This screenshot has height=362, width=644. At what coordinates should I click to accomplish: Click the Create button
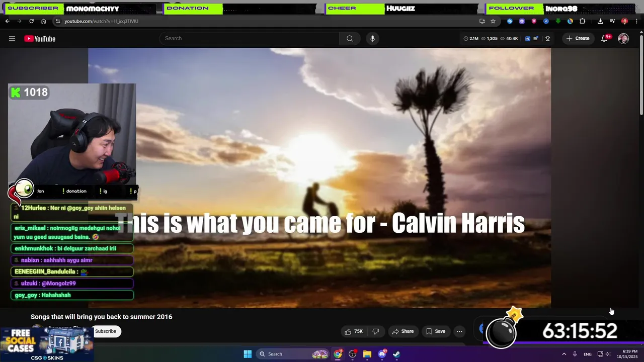[x=578, y=39]
